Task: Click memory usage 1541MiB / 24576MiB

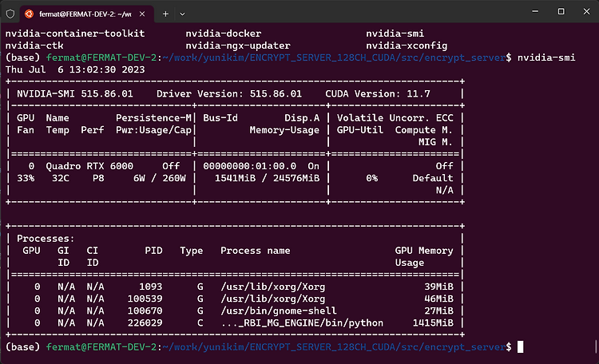Action: click(x=267, y=178)
